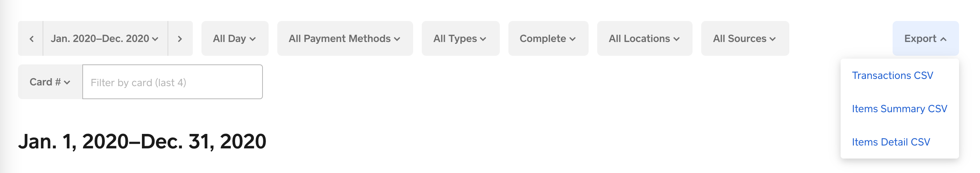Collapse the Export menu
980x173 pixels.
(x=925, y=39)
